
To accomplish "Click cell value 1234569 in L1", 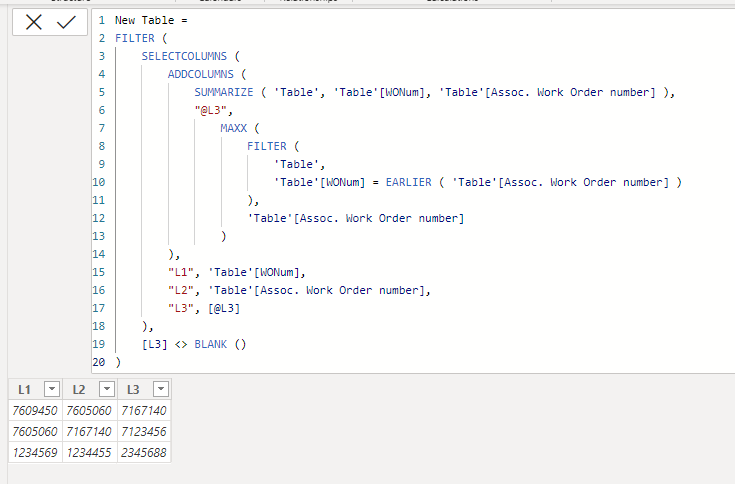I will pos(35,453).
